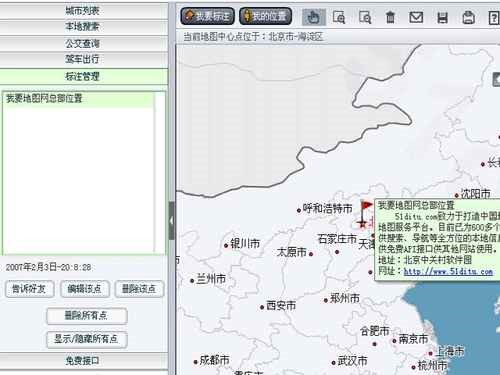Click 银川市 label on map

pos(245,243)
